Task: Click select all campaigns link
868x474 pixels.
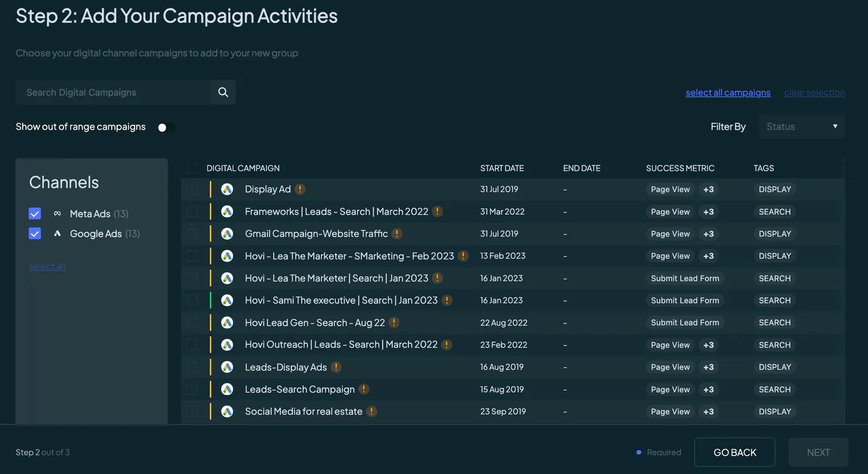Action: (x=728, y=93)
